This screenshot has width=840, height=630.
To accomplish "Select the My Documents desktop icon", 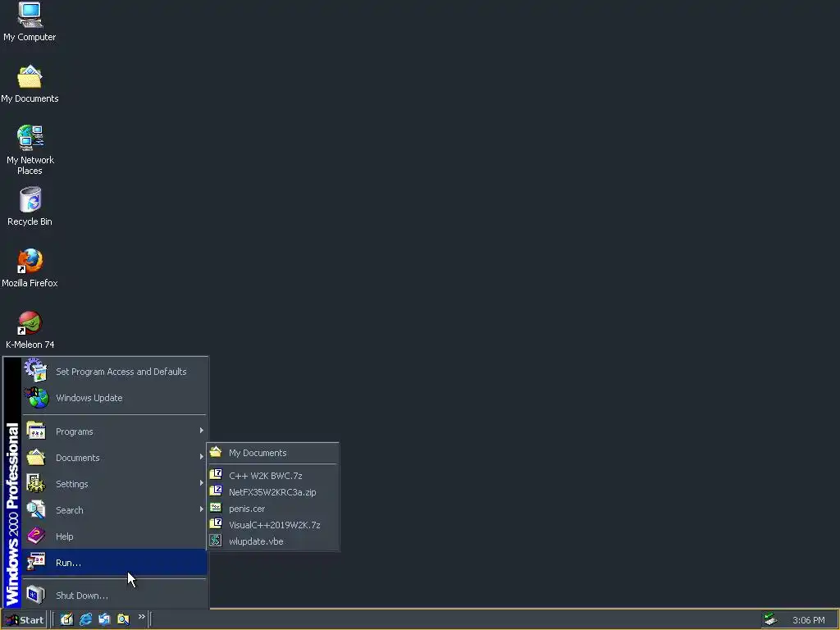I will pos(30,84).
